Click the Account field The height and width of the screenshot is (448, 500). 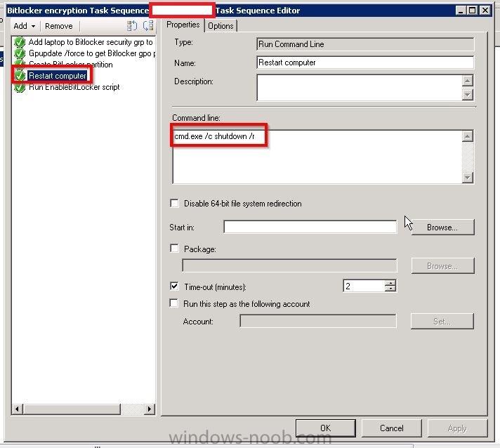point(318,321)
